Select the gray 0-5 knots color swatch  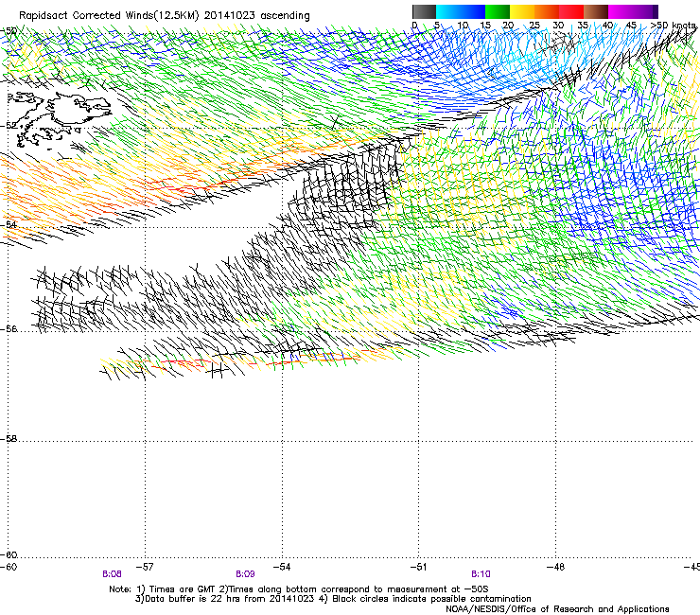tap(424, 11)
